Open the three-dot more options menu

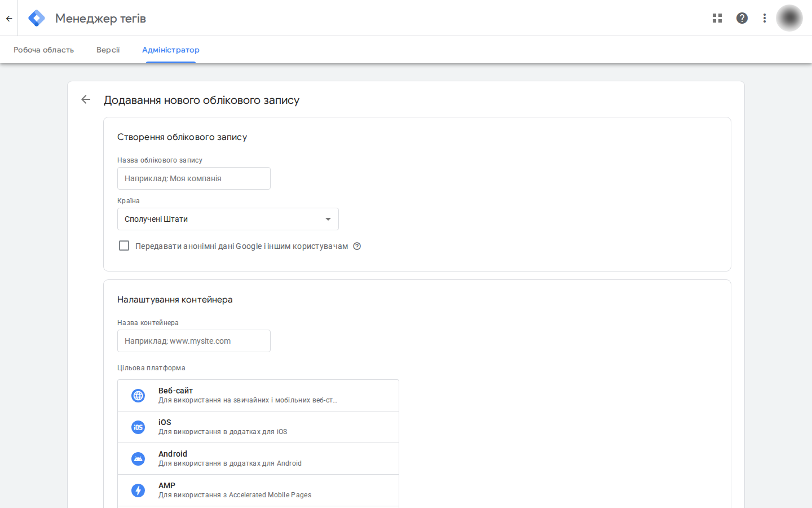(x=765, y=18)
